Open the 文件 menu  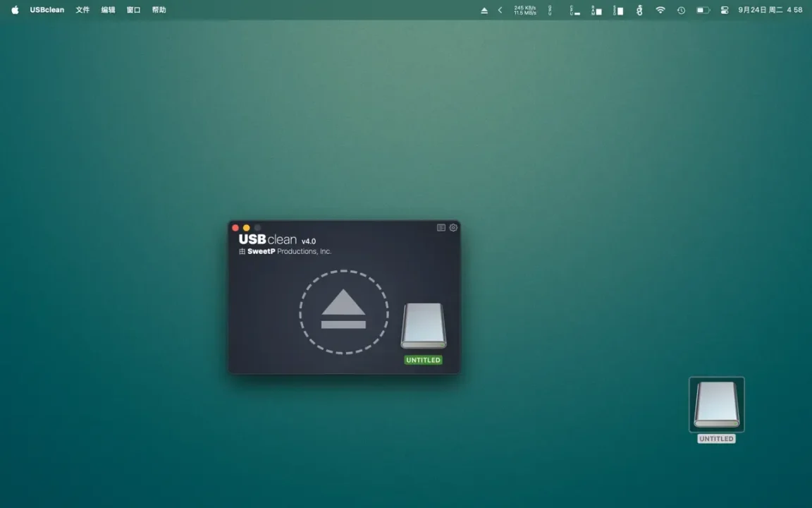[82, 10]
